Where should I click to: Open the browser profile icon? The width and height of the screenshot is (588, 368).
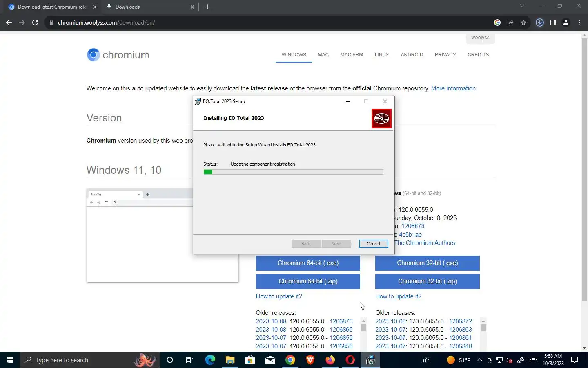click(x=566, y=22)
